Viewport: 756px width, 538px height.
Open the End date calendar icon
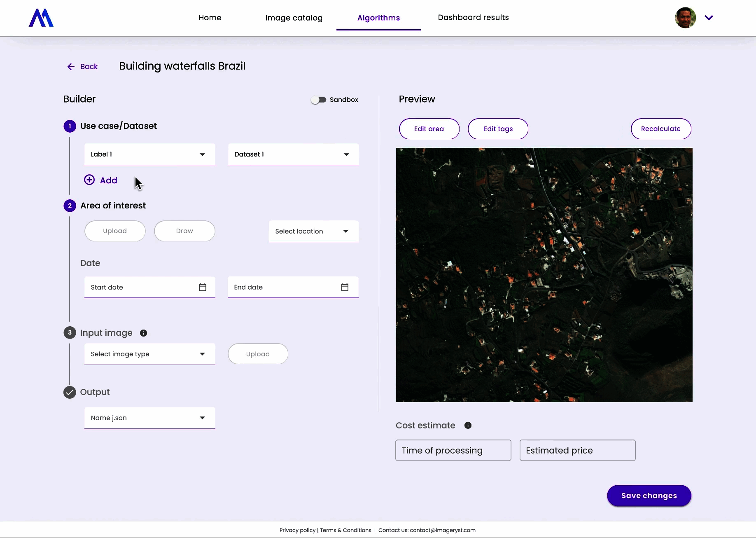click(345, 287)
